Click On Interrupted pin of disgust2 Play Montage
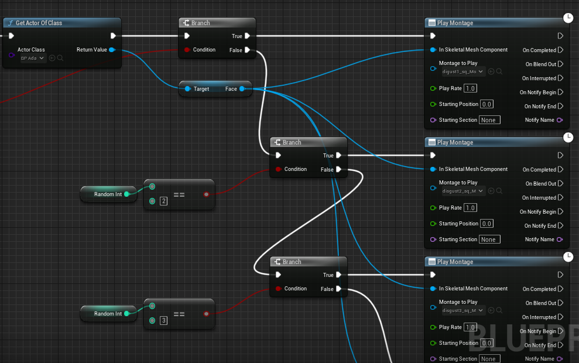The width and height of the screenshot is (579, 363). tap(561, 198)
